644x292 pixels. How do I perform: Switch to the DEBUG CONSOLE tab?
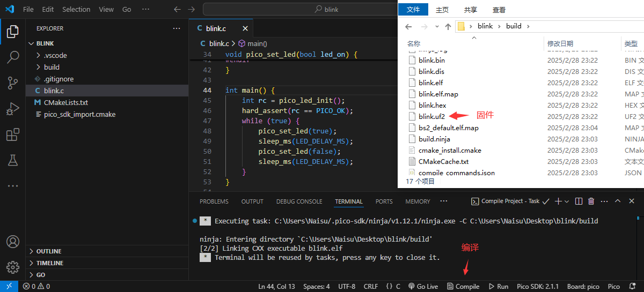299,201
